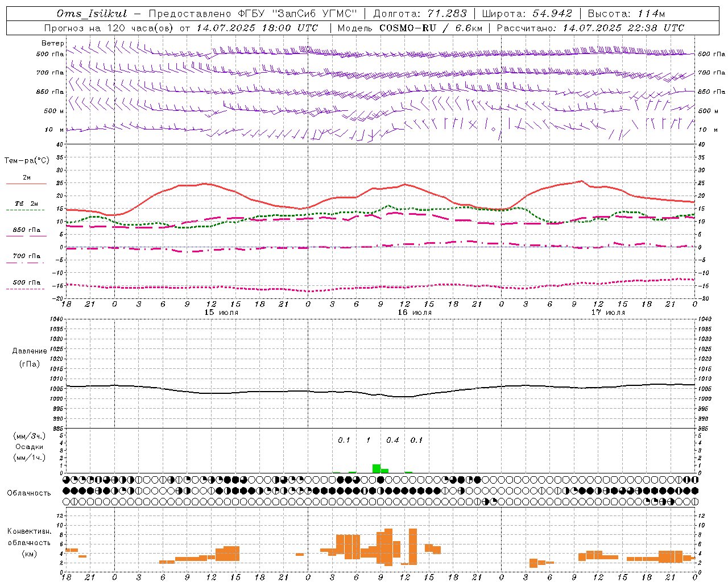728x582 pixels.
Task: Click the '17 июля' date label
Action: tap(608, 313)
